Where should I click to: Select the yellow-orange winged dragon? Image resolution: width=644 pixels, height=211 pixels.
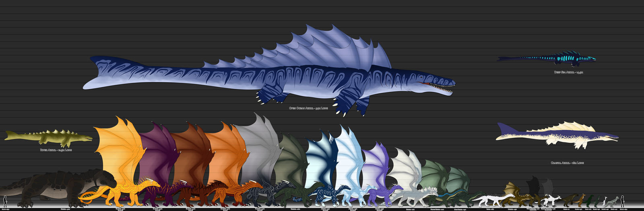(119, 162)
